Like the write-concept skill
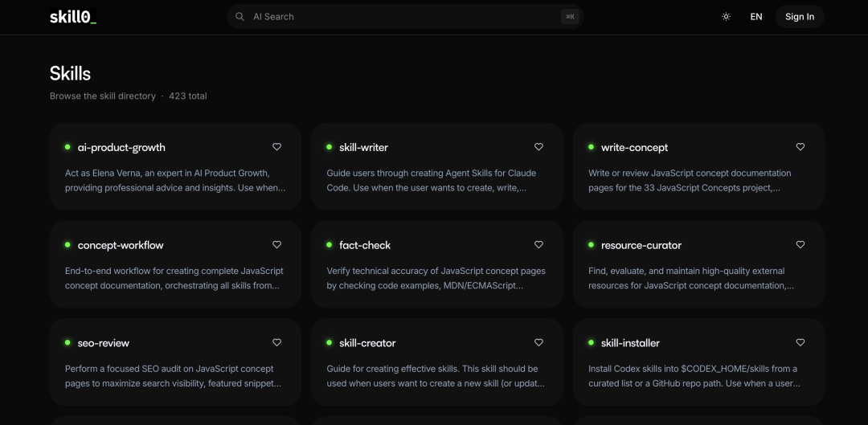This screenshot has height=425, width=868. click(800, 147)
